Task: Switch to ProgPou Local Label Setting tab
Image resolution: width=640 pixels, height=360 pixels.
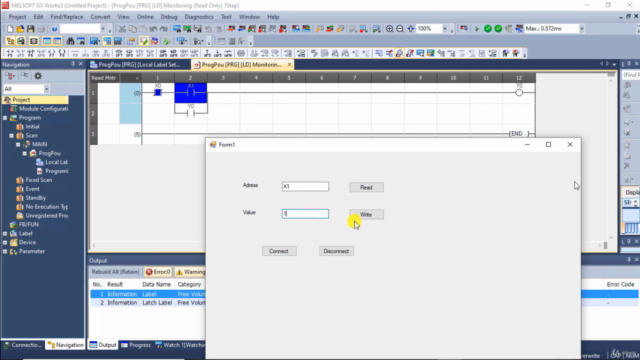Action: [x=140, y=64]
